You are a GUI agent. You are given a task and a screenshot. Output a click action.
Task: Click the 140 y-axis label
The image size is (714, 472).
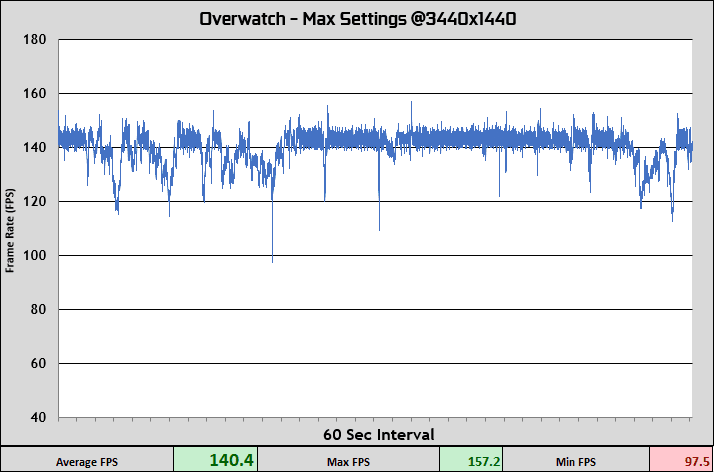(35, 147)
